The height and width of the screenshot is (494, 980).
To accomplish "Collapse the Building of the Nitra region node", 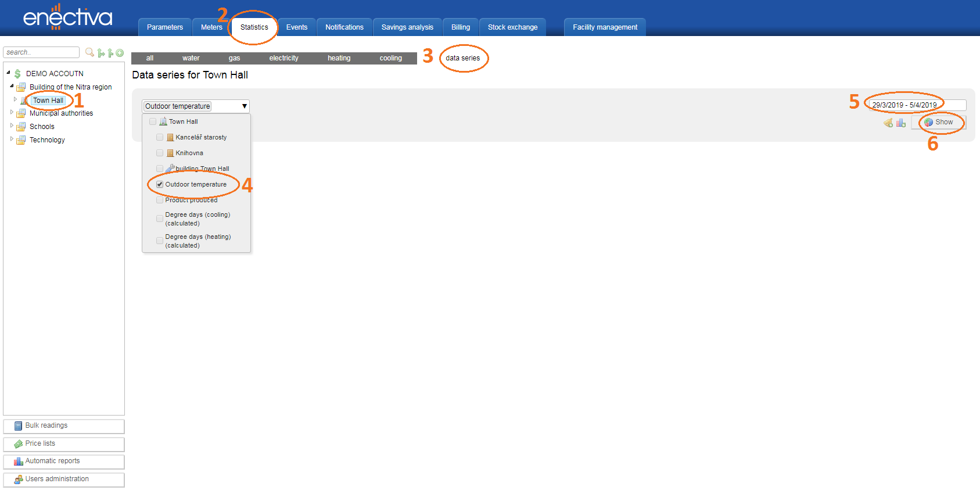I will coord(12,86).
